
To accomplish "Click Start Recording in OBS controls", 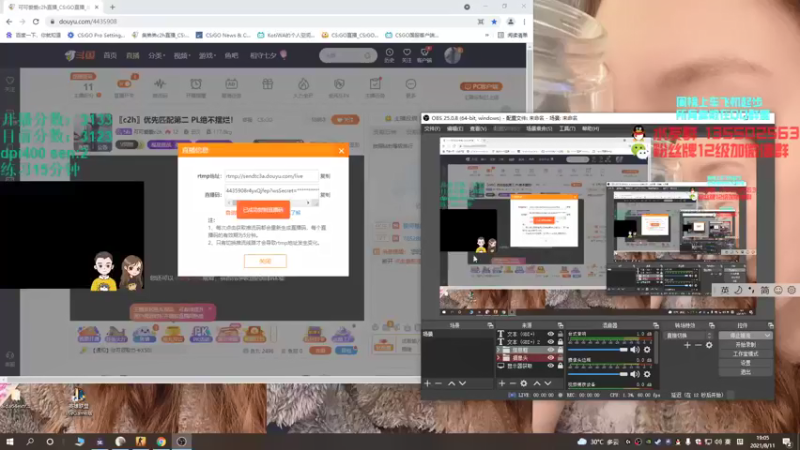I will pos(745,345).
